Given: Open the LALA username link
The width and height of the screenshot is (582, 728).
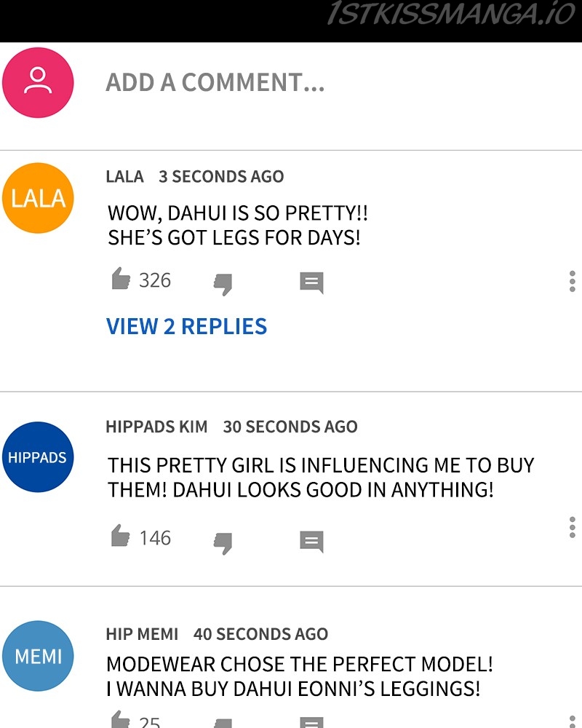Looking at the screenshot, I should point(124,176).
